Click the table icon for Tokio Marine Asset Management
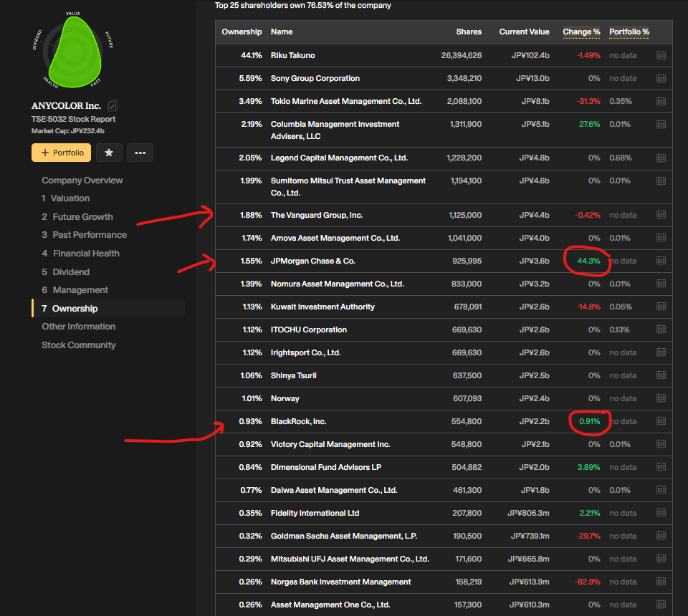Image resolution: width=688 pixels, height=616 pixels. (661, 101)
